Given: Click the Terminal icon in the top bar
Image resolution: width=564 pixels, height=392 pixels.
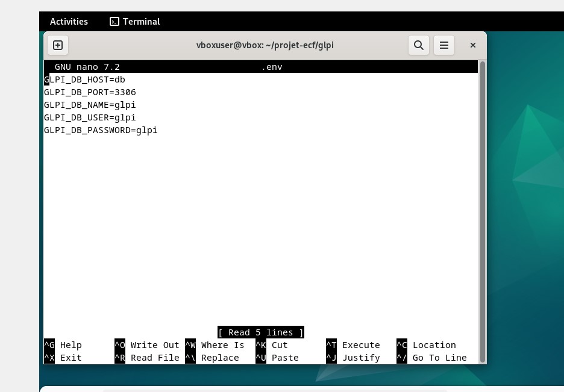Looking at the screenshot, I should pos(114,21).
